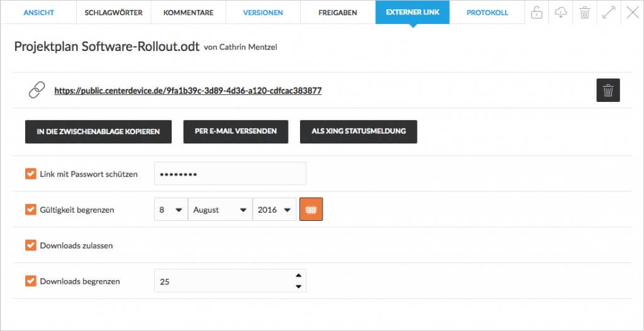Switch to the Protokoll tab
The height and width of the screenshot is (331, 644).
[487, 13]
